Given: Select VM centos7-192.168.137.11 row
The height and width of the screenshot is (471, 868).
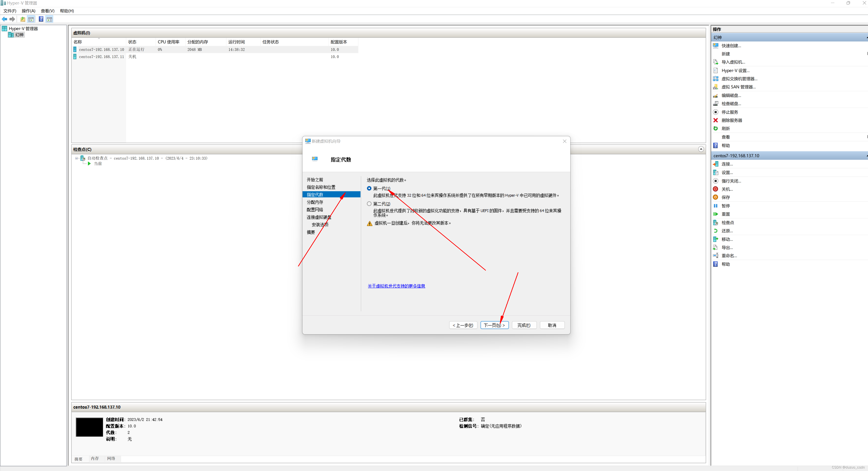Looking at the screenshot, I should tap(215, 57).
